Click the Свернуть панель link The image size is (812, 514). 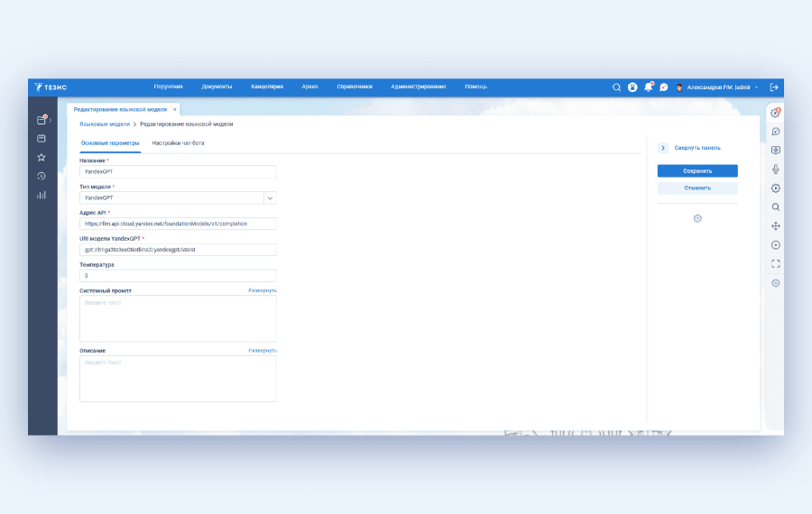697,148
